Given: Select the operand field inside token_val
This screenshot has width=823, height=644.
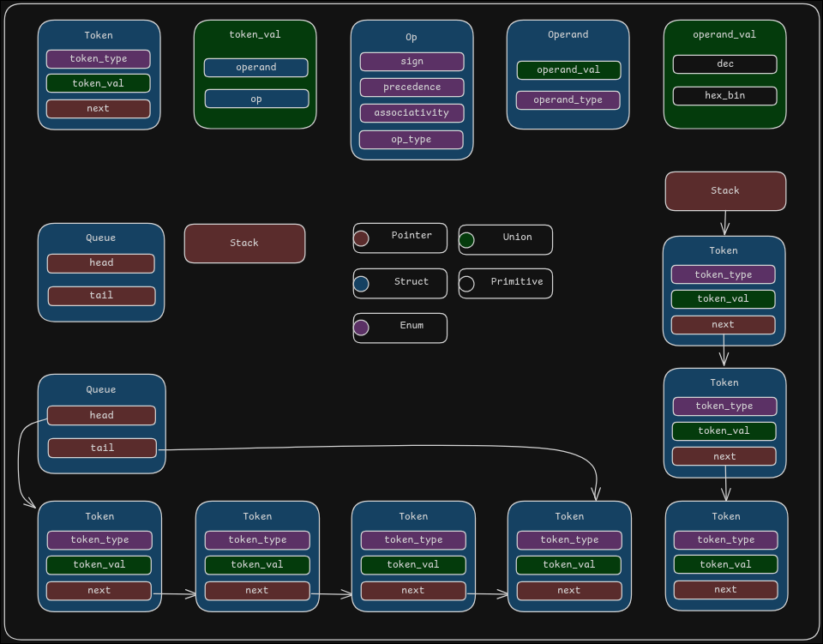Looking at the screenshot, I should (255, 67).
